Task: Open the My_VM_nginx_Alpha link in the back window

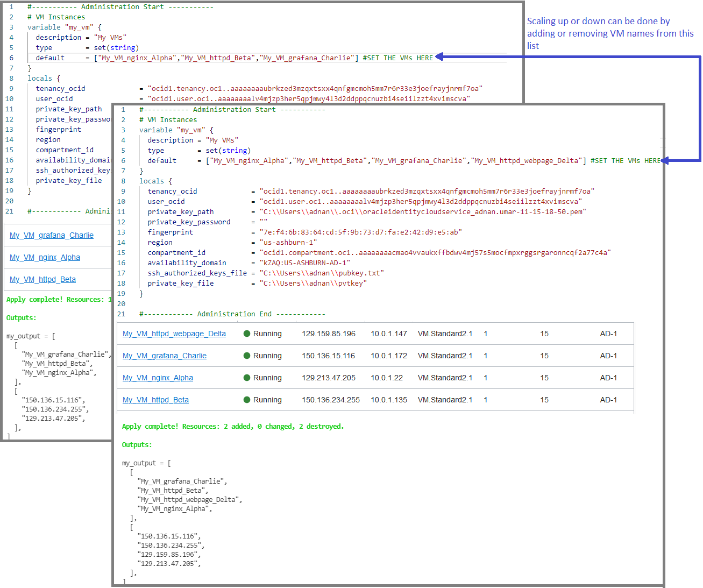Action: click(44, 257)
